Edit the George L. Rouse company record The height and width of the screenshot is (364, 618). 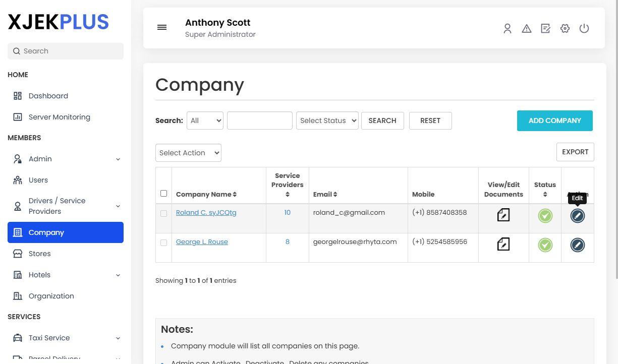577,244
